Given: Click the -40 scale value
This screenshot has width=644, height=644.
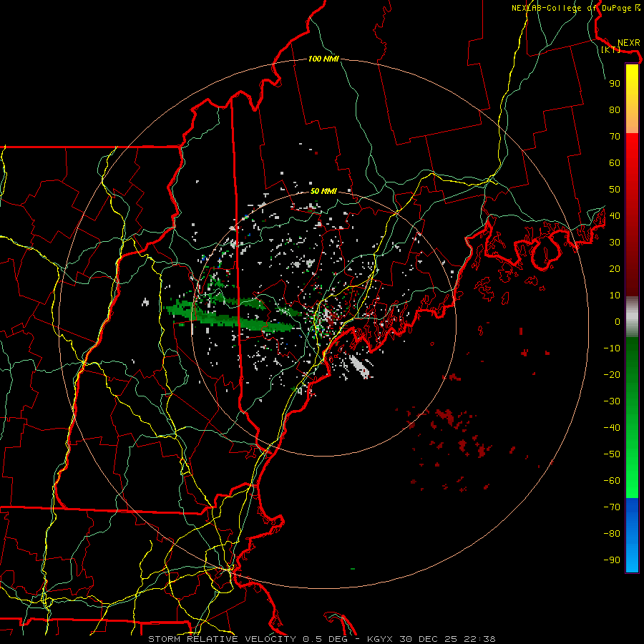Looking at the screenshot, I should point(612,428).
